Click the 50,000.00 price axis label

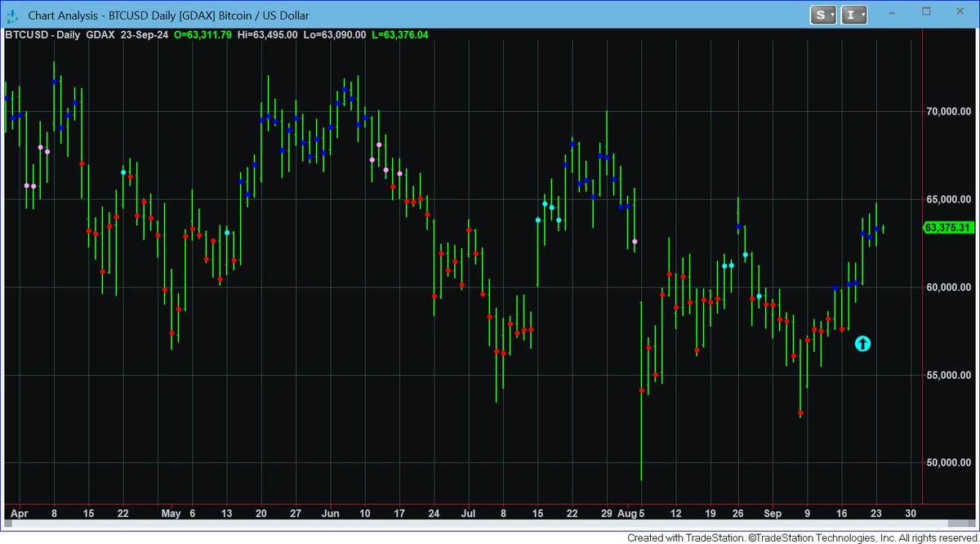[x=948, y=463]
